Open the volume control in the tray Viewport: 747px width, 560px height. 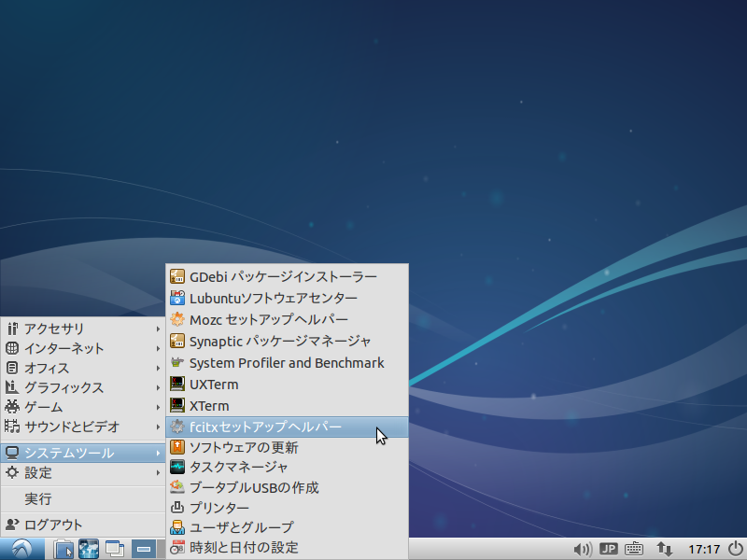click(582, 550)
